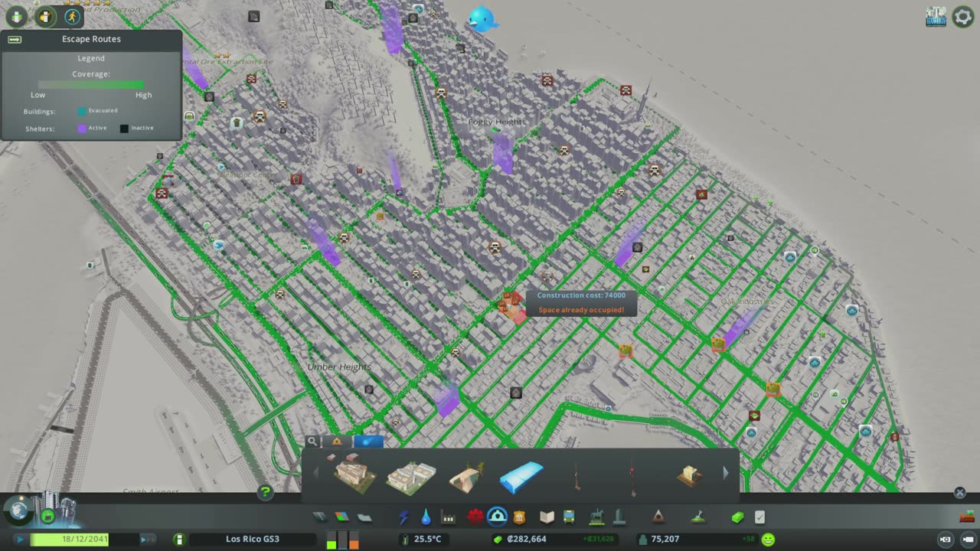Click the population count 75,207
This screenshot has width=980, height=551.
(x=665, y=540)
